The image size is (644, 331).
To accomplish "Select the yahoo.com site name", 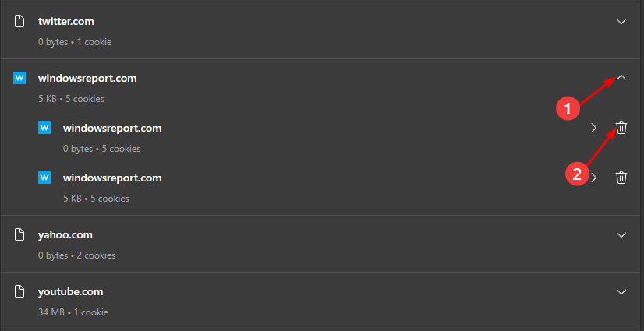I will (x=65, y=235).
